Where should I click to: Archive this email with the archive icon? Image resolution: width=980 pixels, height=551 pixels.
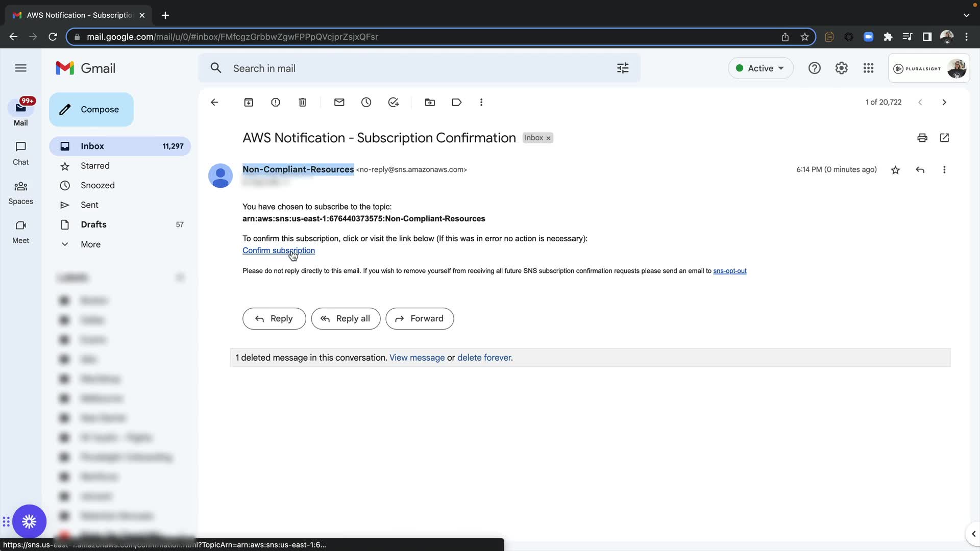[x=249, y=103]
